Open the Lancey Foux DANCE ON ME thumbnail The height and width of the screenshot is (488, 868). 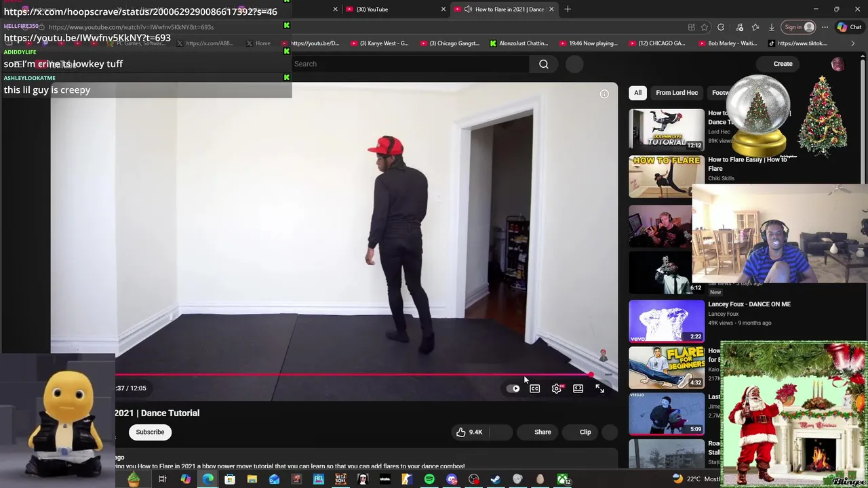(667, 321)
